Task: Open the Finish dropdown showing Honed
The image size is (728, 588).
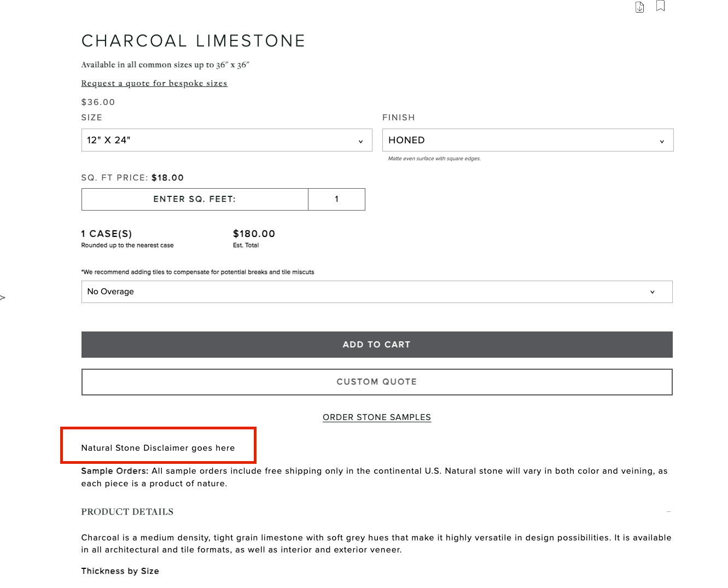Action: pos(527,140)
